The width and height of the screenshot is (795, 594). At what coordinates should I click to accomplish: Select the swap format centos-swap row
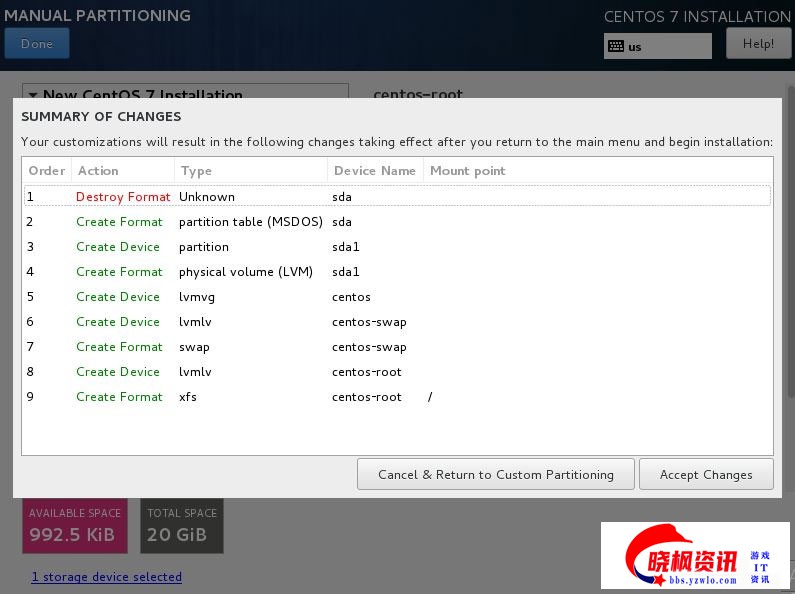396,347
